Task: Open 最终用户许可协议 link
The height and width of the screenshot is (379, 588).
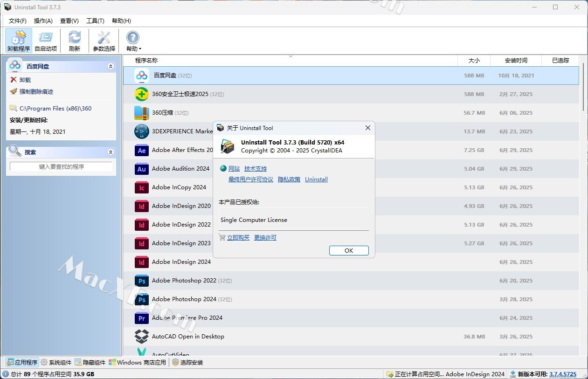Action: coord(251,179)
